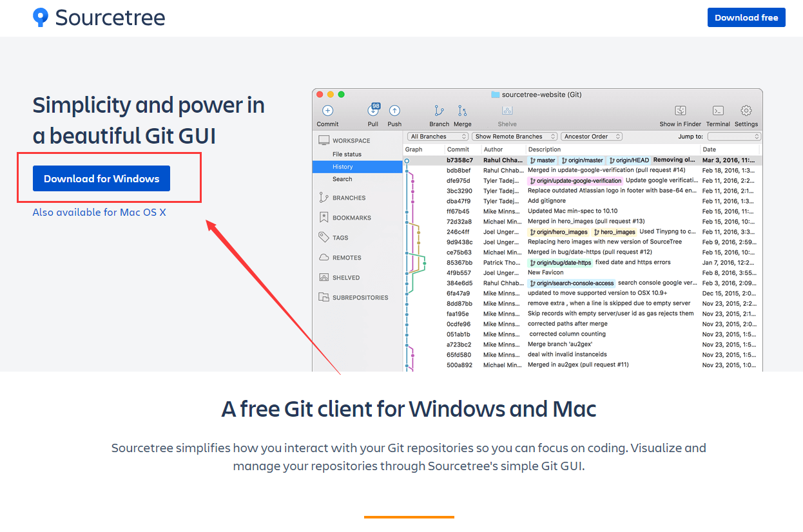This screenshot has height=532, width=803.
Task: Click the Pull toolbar icon
Action: (x=373, y=110)
